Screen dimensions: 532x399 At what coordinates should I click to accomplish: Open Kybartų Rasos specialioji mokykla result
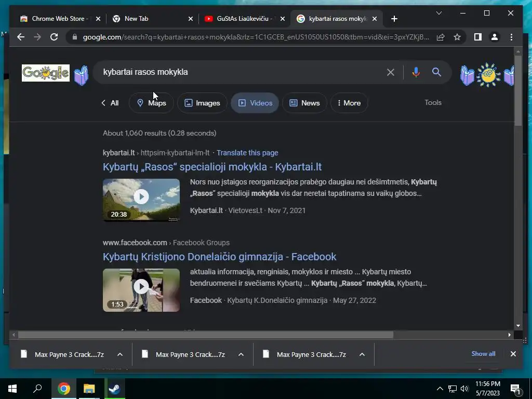tap(212, 167)
